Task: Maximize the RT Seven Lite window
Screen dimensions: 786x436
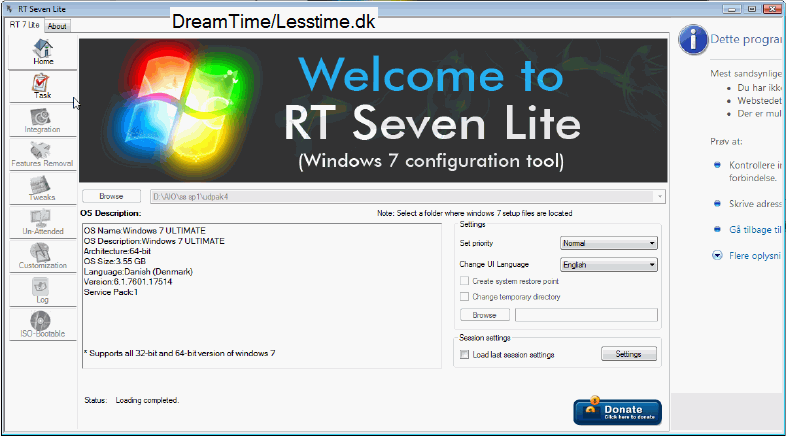Action: (x=751, y=9)
